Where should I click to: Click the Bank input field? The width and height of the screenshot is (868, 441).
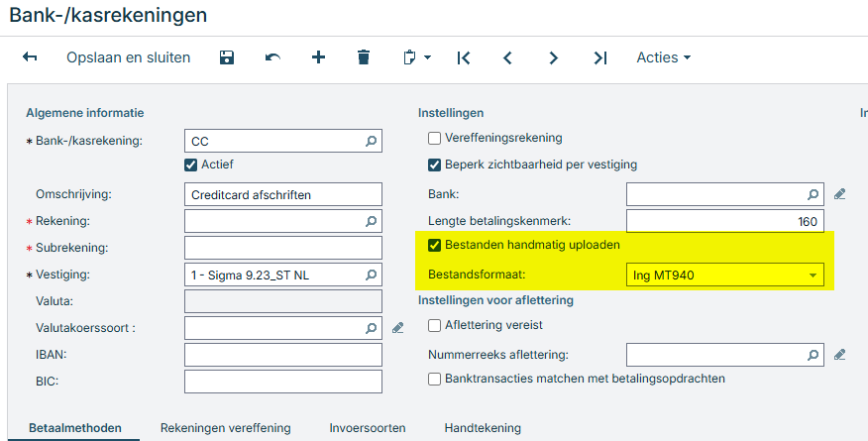coord(724,194)
